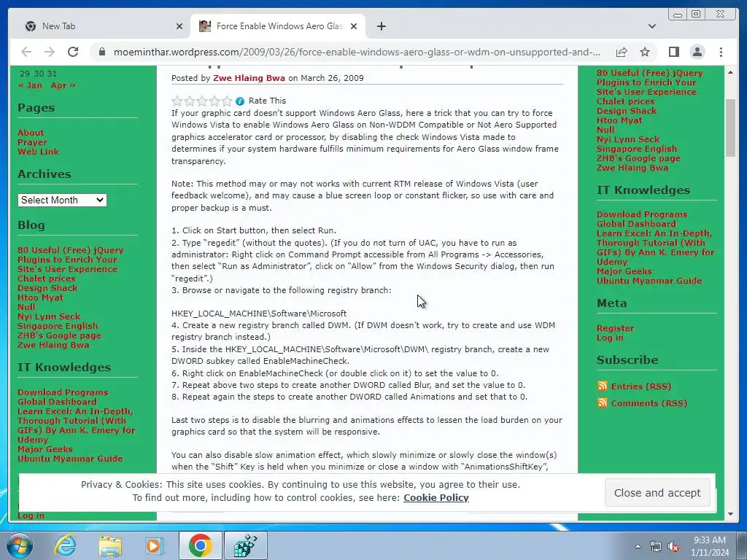
Task: Open a new browser tab
Action: (x=381, y=27)
